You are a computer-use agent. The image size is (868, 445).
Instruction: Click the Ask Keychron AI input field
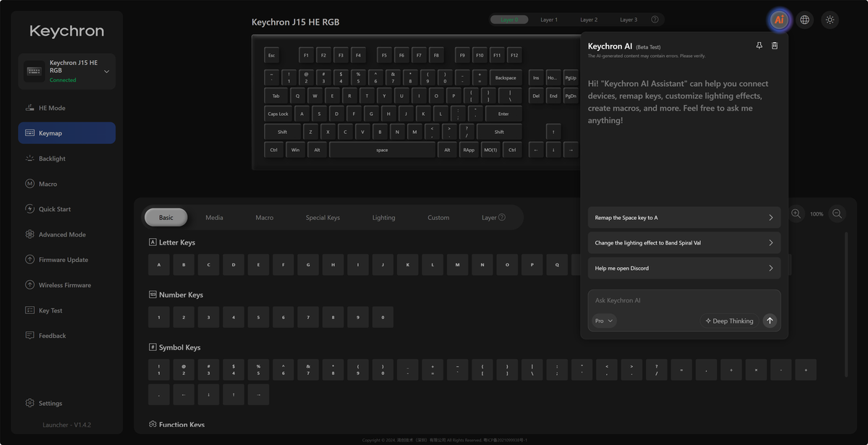tap(684, 300)
